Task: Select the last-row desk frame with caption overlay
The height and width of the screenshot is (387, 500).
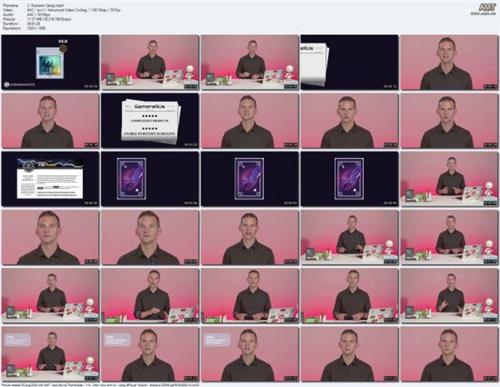Action: (50, 354)
